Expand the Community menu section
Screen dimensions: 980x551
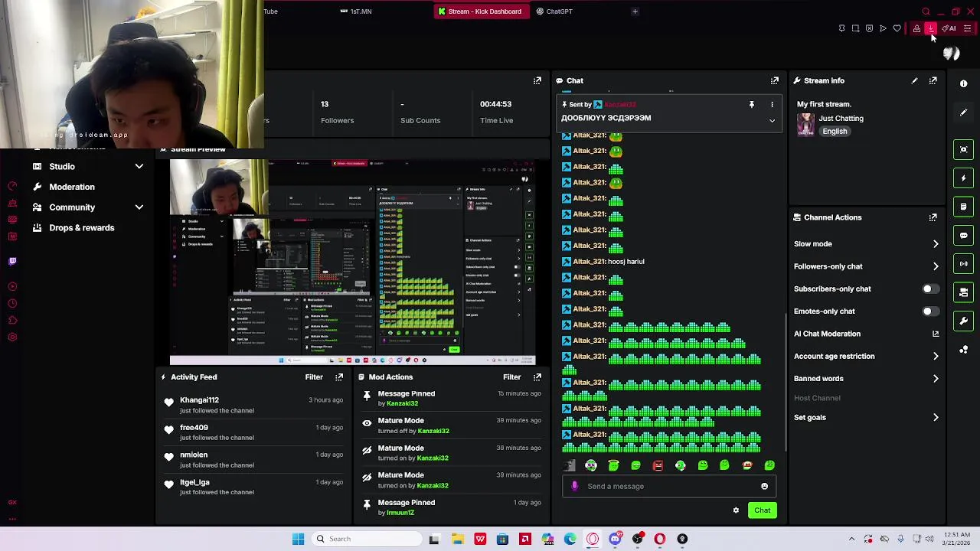(x=139, y=207)
